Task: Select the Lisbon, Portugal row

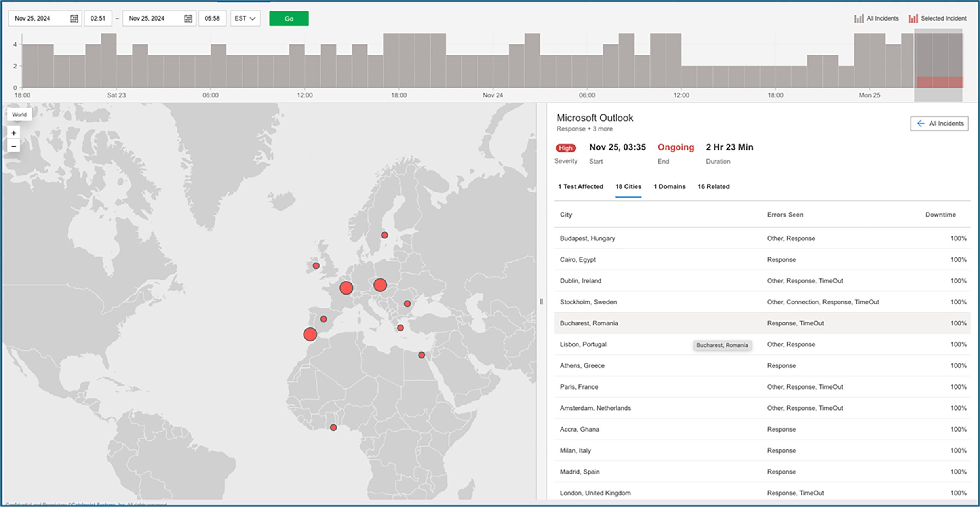Action: [x=762, y=344]
